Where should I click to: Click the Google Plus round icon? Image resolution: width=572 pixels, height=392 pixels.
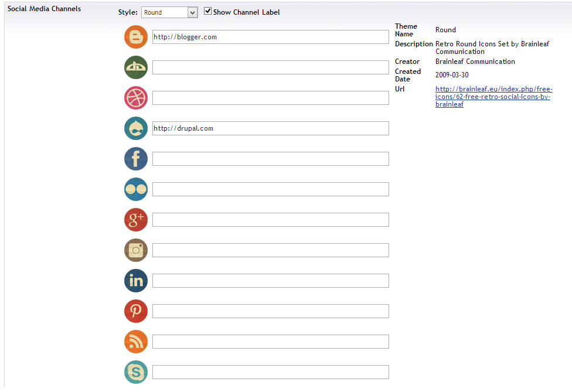click(x=136, y=220)
